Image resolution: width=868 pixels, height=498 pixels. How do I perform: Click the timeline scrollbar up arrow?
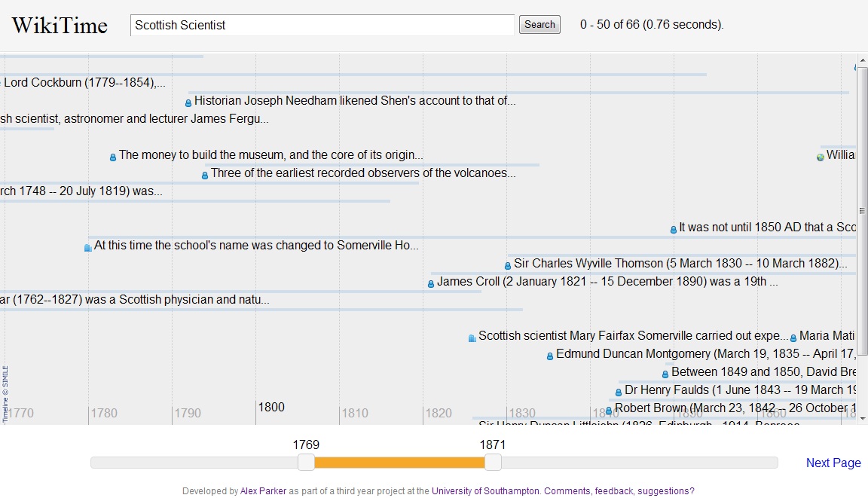[863, 60]
